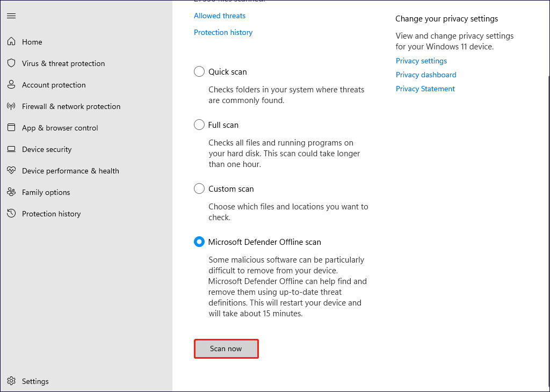Open Protection history in the sidebar
The image size is (550, 392).
(x=51, y=214)
